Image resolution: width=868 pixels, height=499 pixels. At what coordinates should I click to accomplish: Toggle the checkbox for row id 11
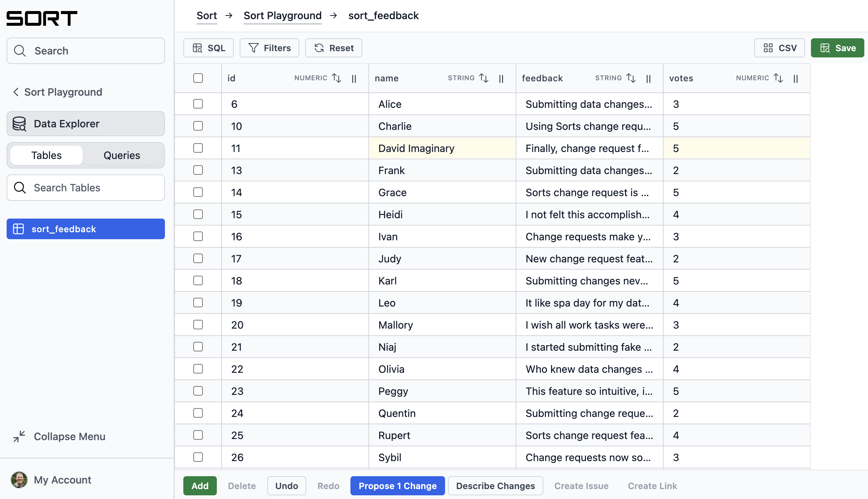pos(198,148)
